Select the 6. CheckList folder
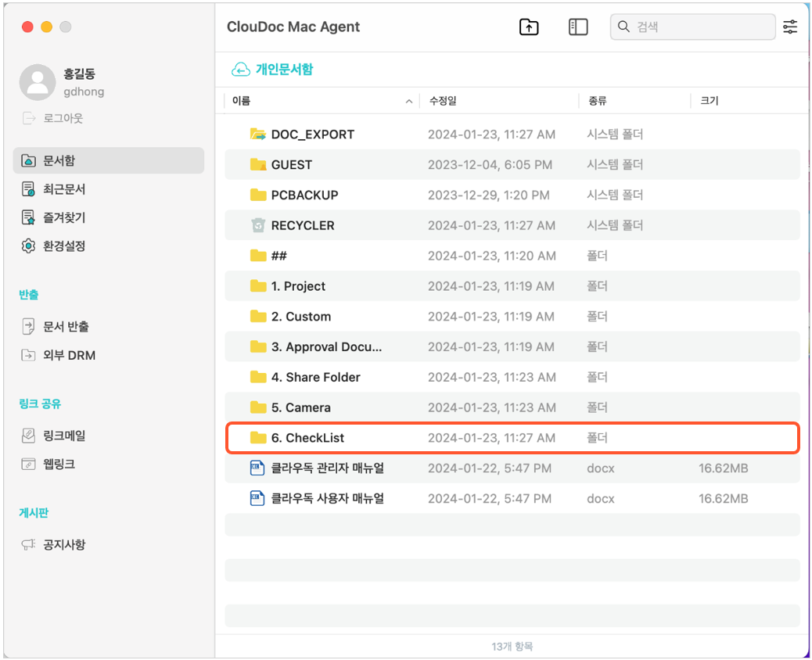The image size is (812, 660). click(x=512, y=438)
